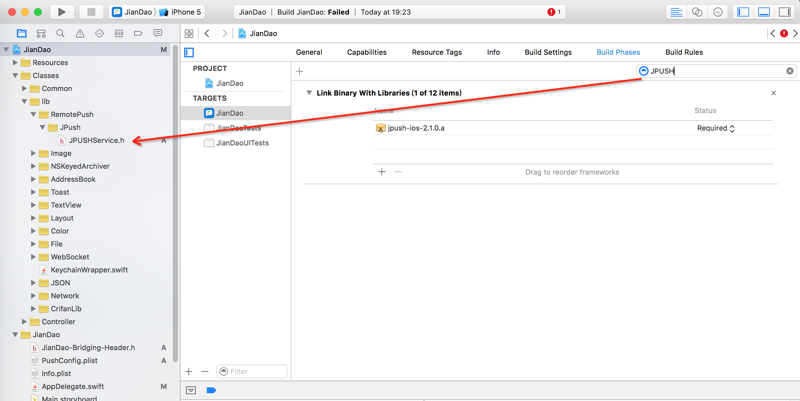Add a new build phase with plus
This screenshot has width=800, height=401.
click(x=299, y=71)
